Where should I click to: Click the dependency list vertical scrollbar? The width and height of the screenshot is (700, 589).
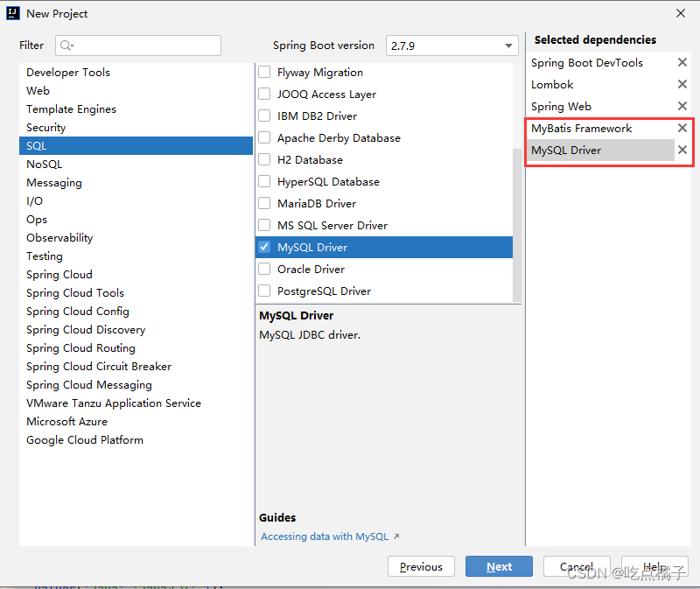[x=517, y=225]
